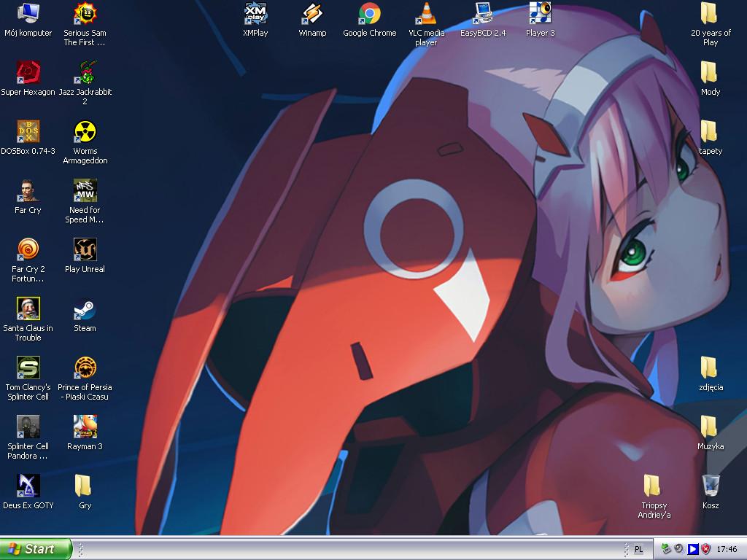
Task: Select the Gry folder
Action: 83,486
